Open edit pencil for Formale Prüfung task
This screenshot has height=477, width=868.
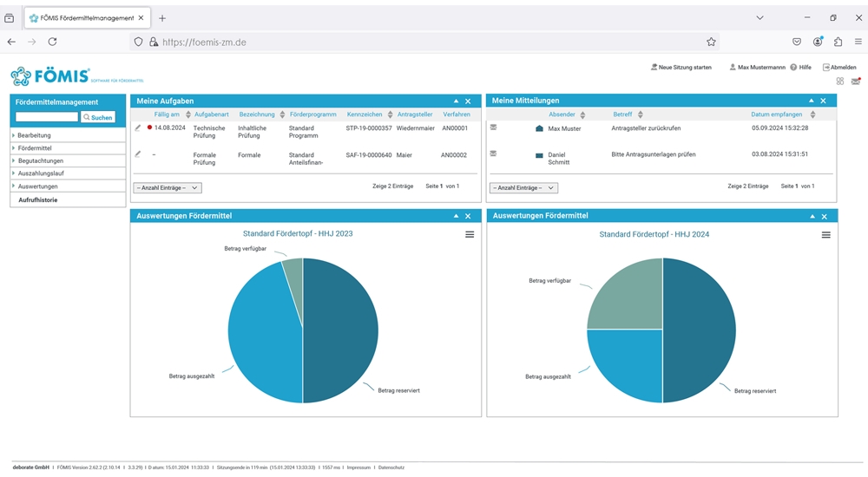click(x=138, y=154)
